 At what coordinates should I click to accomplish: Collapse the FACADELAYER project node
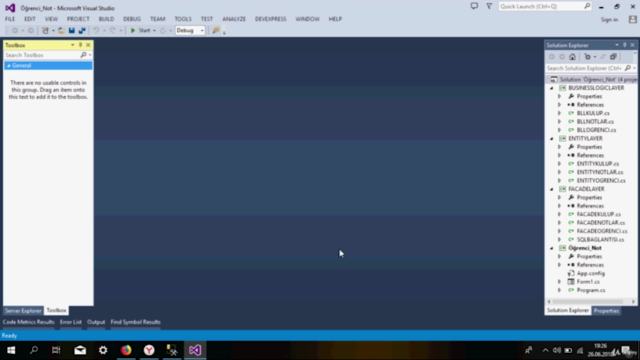click(551, 189)
